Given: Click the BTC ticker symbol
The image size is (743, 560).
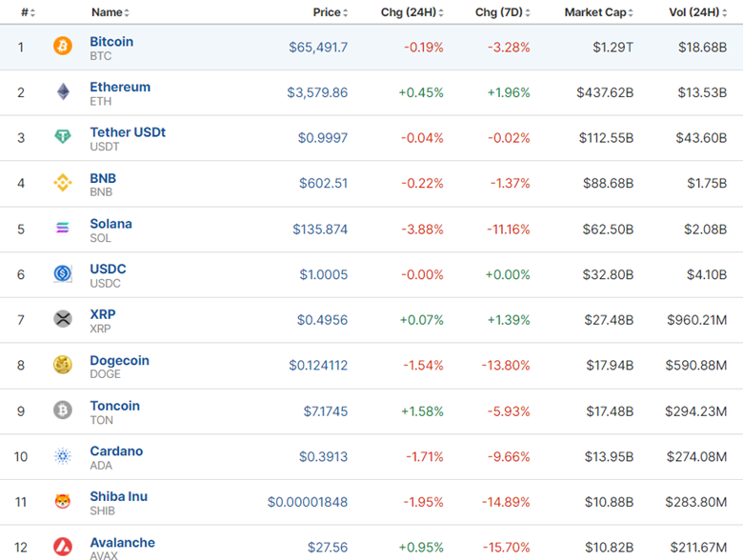Looking at the screenshot, I should (101, 56).
